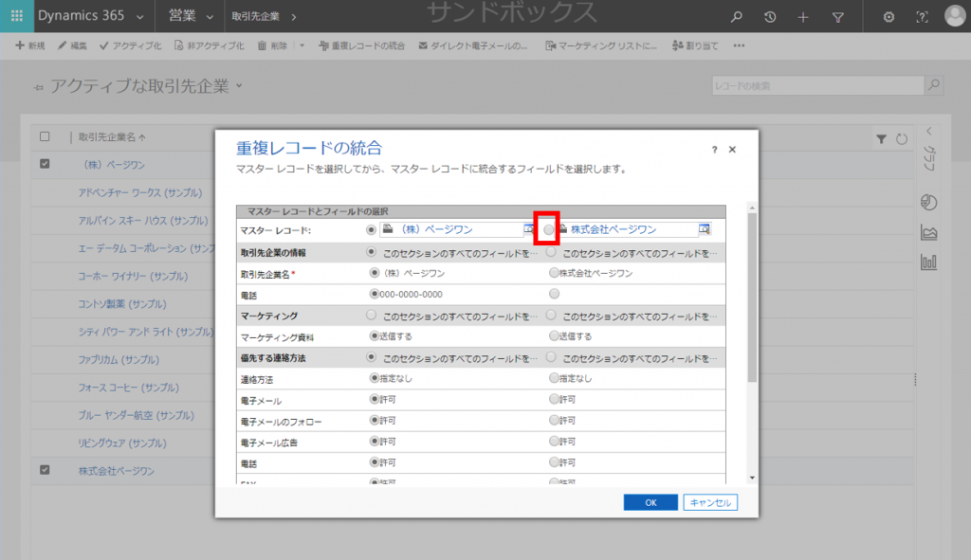Click 重複レコードの統合 merge command

[x=361, y=45]
